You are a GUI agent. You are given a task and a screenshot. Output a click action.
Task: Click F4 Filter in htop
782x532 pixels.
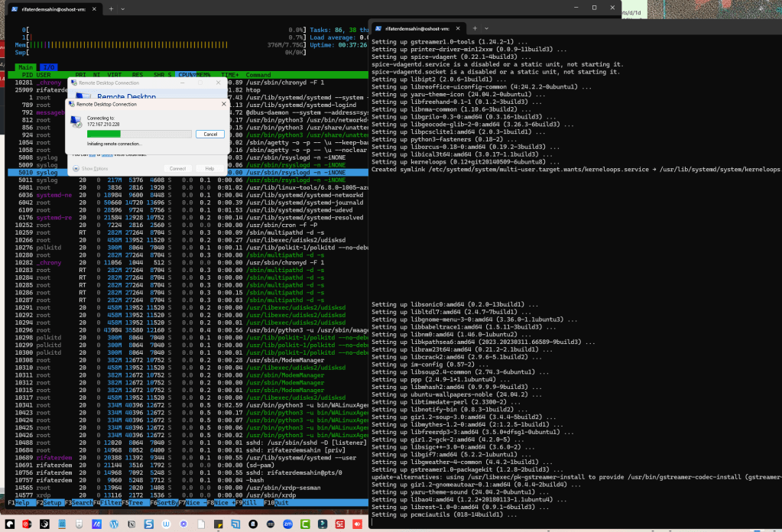coord(108,503)
